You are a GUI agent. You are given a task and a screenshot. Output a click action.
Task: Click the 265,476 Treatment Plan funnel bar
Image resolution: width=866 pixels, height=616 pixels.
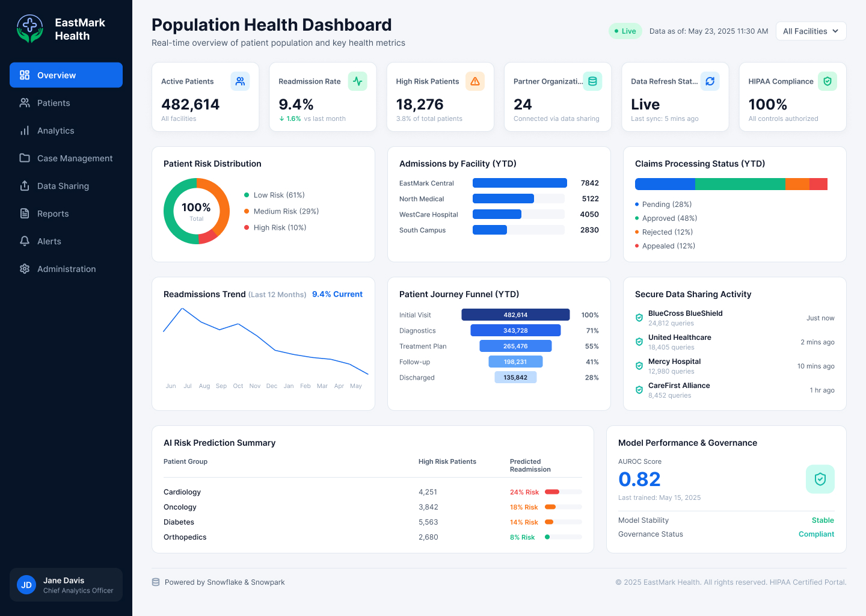click(x=515, y=346)
